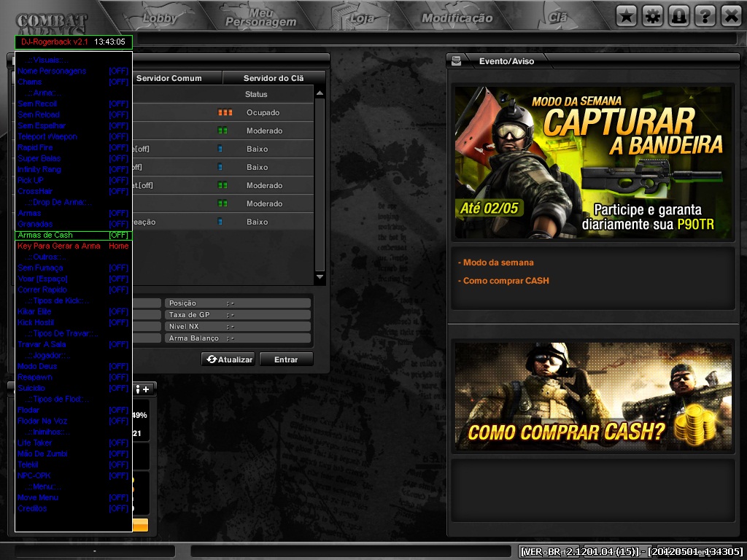Click the Combat Arms logo

[52, 23]
